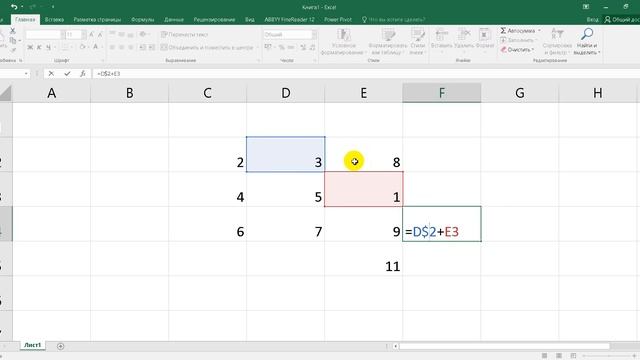Screen dimensions: 640x360
Task: Switch to Normal view in the status bar
Action: pos(544,356)
